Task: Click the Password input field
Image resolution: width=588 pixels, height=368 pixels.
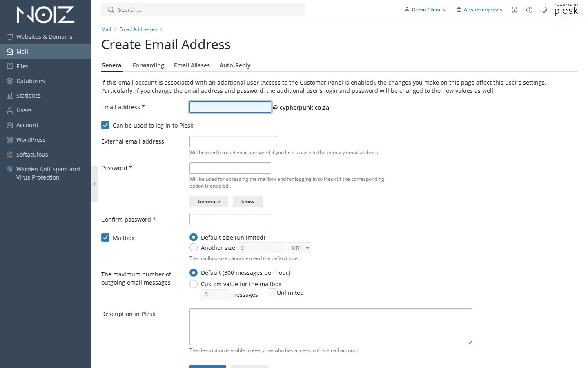Action: coord(230,168)
